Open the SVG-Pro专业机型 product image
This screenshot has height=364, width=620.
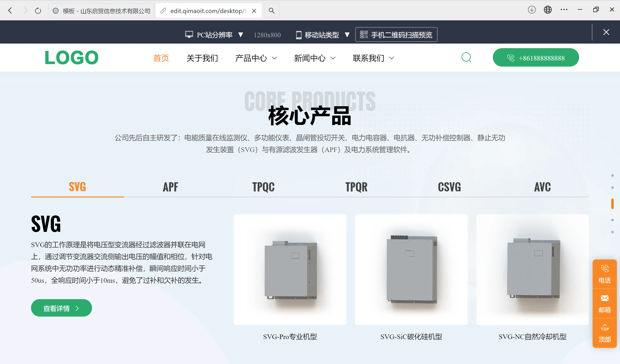point(290,270)
